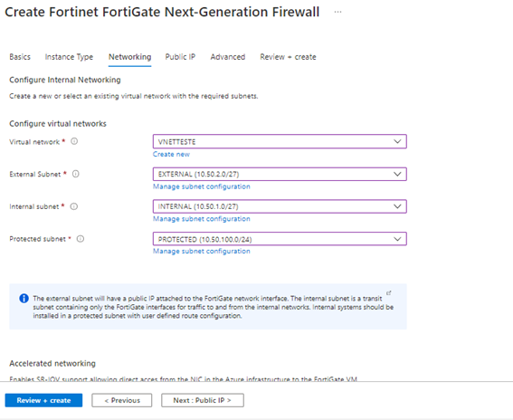513x420 pixels.
Task: Expand the External Subnet dropdown
Action: 280,174
